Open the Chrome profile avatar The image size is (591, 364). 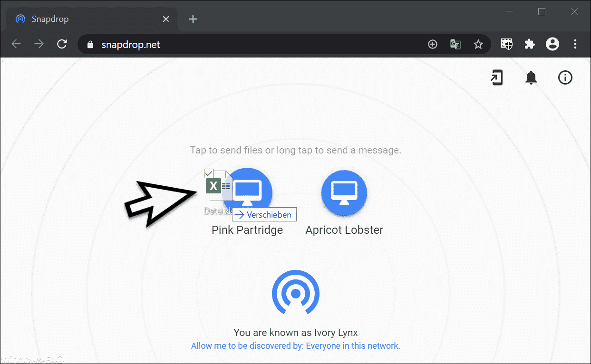point(552,44)
